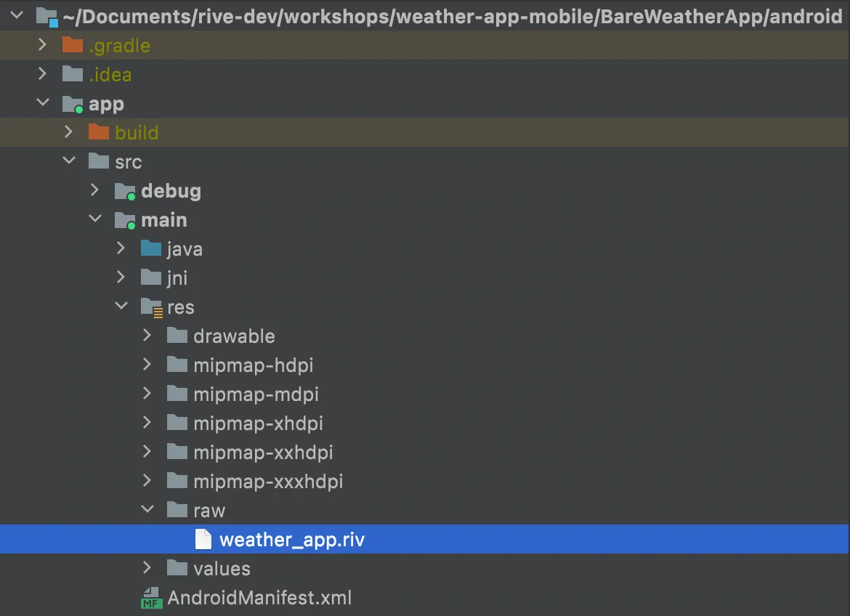Expand the .idea folder chevron
Screen dimensions: 850x616
click(42, 74)
